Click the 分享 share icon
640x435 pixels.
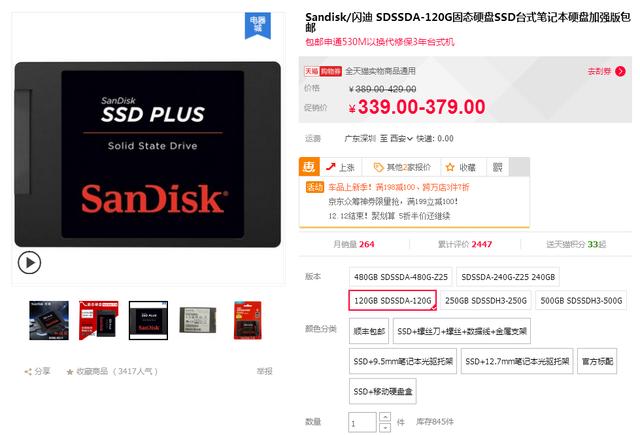coord(28,372)
